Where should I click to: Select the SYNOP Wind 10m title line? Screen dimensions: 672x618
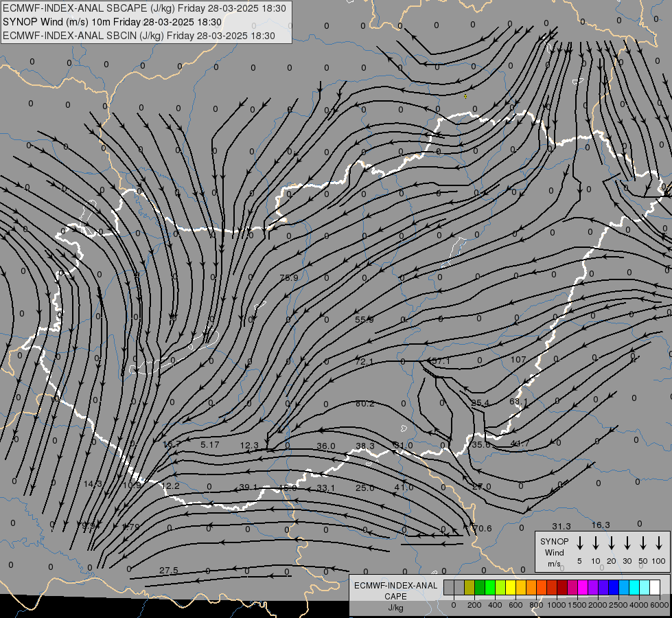click(x=112, y=22)
